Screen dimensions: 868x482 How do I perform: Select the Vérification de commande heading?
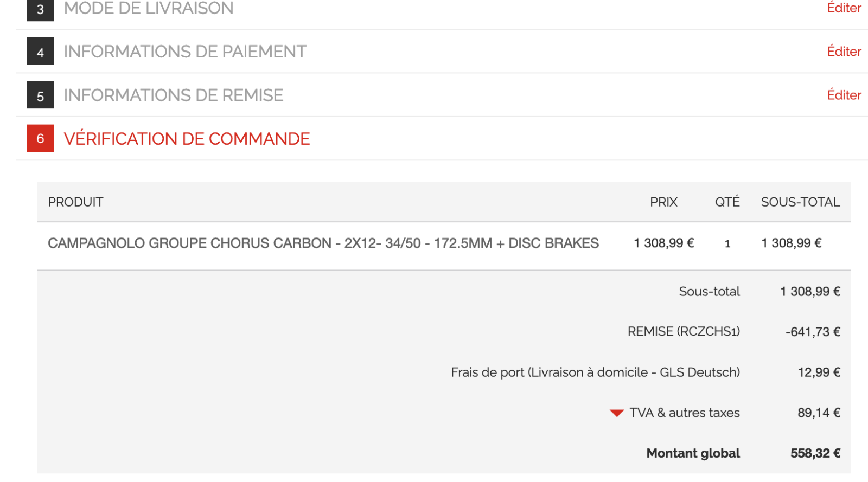click(187, 139)
